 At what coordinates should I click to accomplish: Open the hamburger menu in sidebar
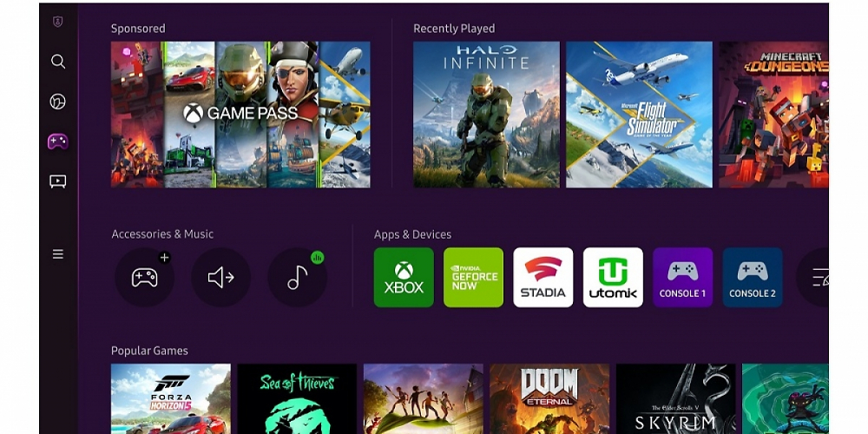point(57,254)
